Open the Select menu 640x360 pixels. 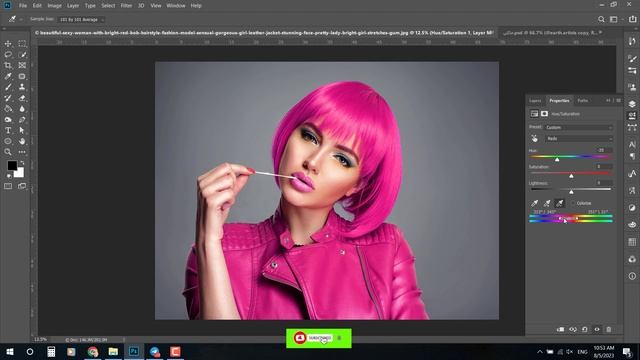(x=108, y=6)
